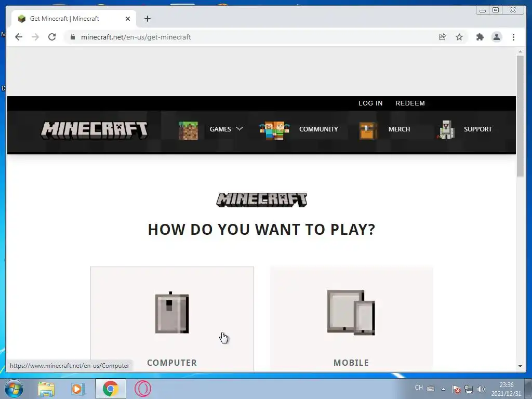532x399 pixels.
Task: Close the Get Minecraft tab
Action: coord(128,19)
